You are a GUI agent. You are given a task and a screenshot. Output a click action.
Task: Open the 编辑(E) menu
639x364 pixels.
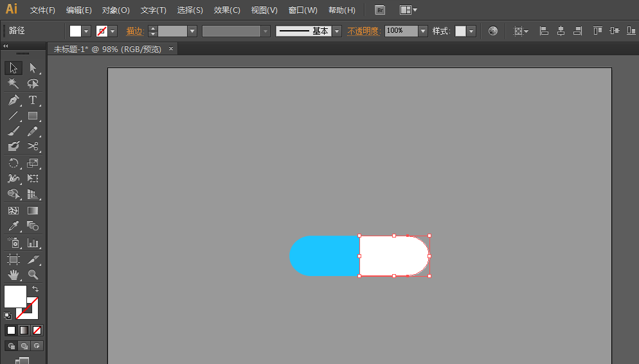click(x=79, y=10)
